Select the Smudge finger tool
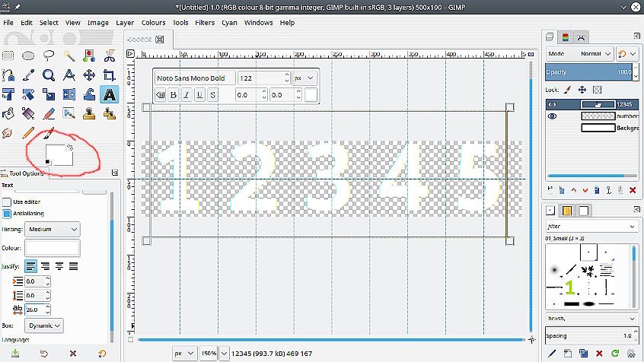644x362 pixels. tap(8, 133)
